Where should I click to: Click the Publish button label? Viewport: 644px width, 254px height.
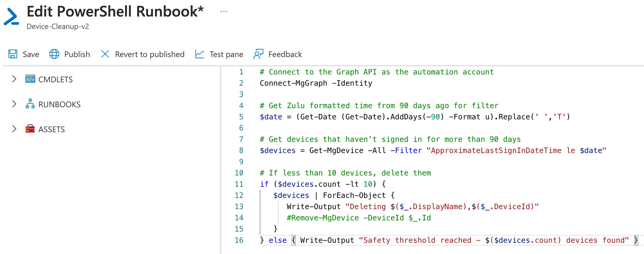pyautogui.click(x=77, y=54)
